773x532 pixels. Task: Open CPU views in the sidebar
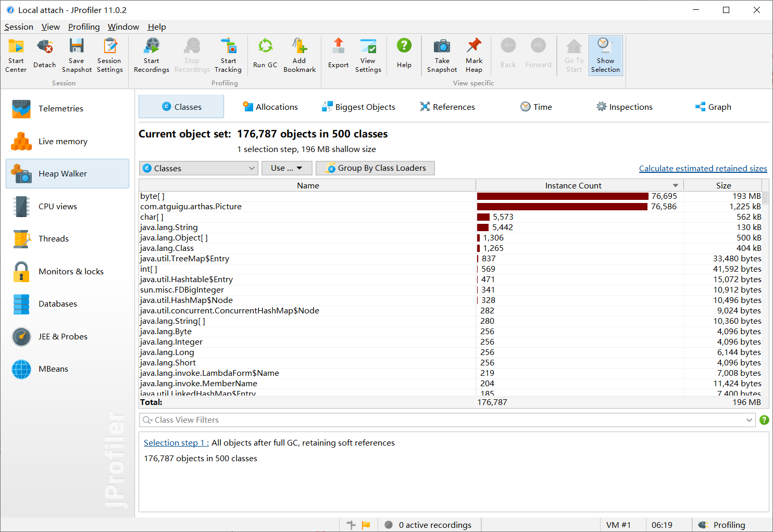(x=67, y=207)
